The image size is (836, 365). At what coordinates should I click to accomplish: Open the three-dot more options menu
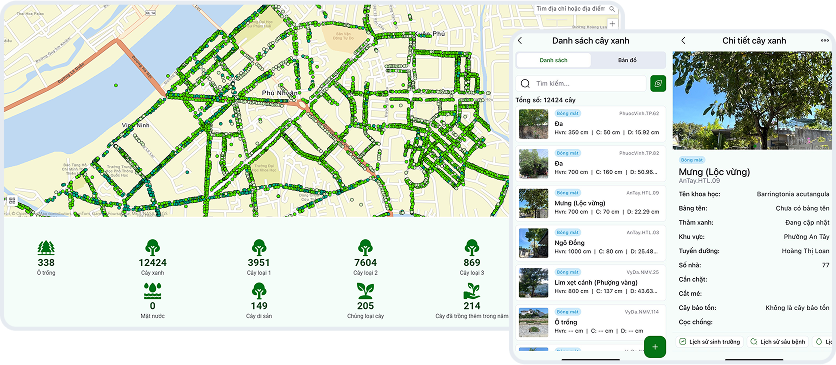point(825,40)
